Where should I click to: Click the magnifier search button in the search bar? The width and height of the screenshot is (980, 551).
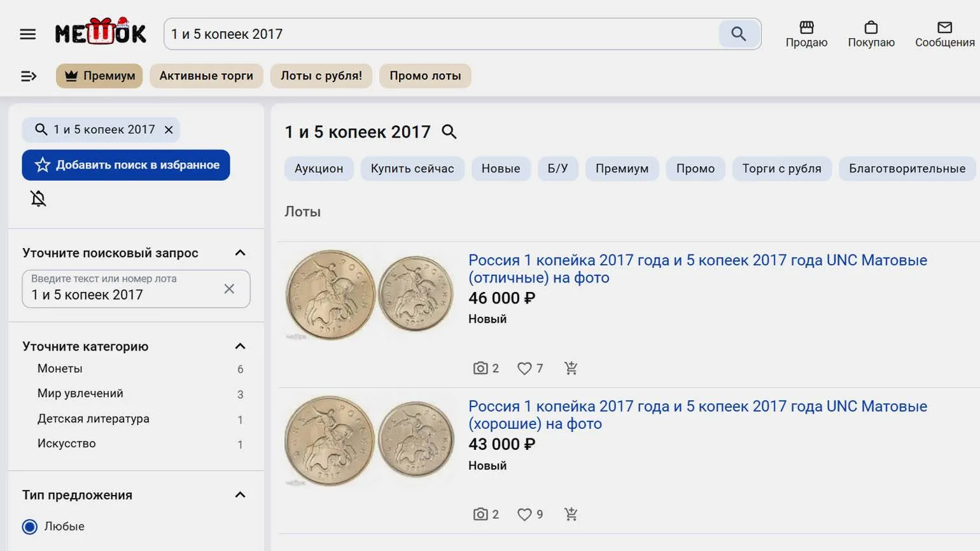tap(738, 34)
